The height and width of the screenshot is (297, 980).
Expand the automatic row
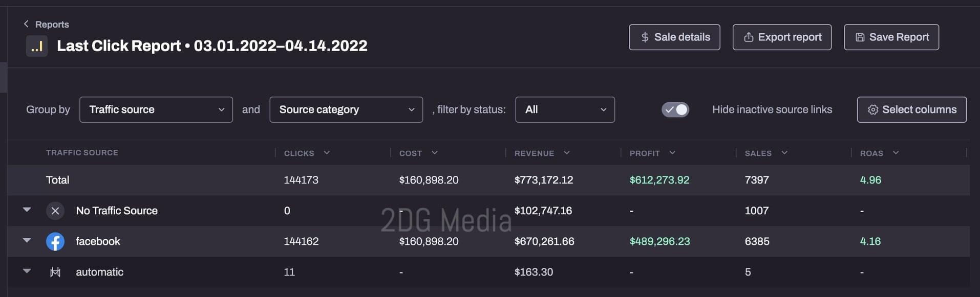(27, 271)
